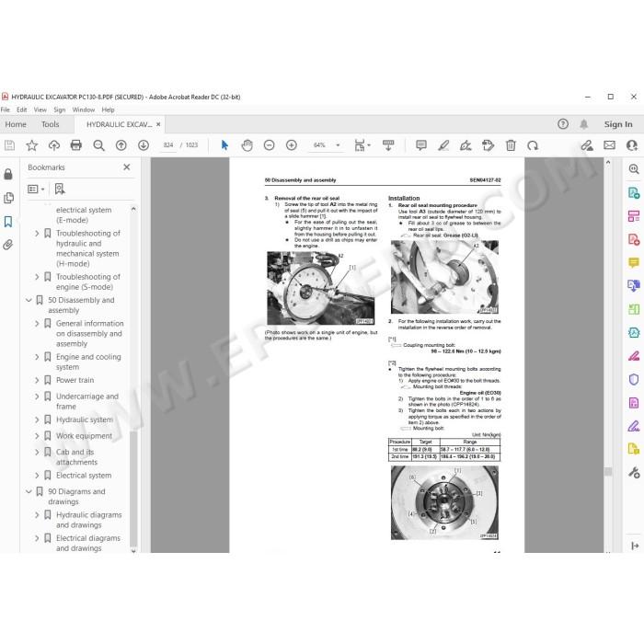Click the Save file icon

(x=9, y=145)
